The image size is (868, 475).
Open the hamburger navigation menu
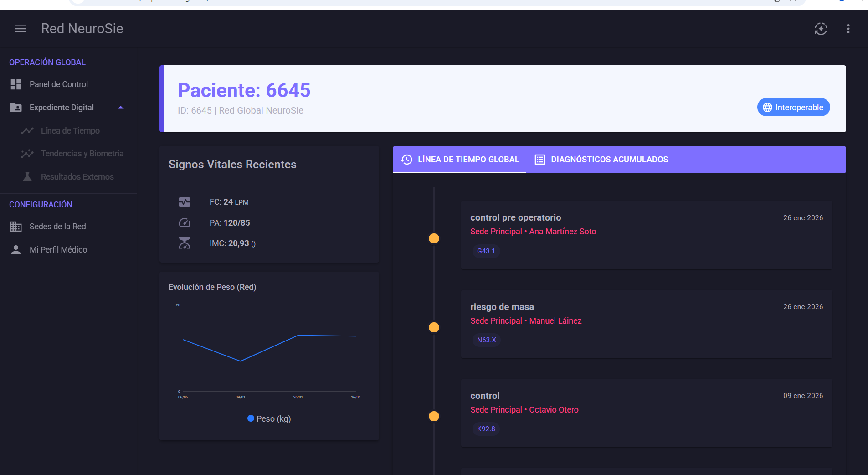point(21,29)
